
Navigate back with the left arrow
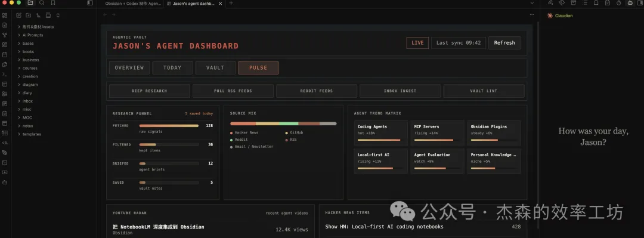[105, 14]
